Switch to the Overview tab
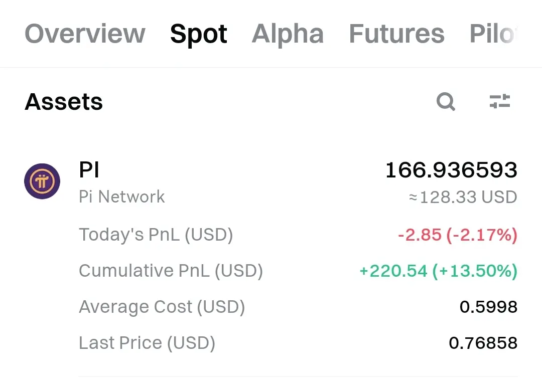Viewport: 542px width, 392px height. 85,34
